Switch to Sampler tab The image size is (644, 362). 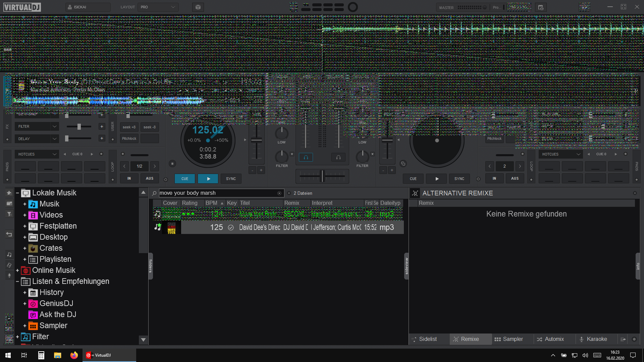pyautogui.click(x=513, y=339)
